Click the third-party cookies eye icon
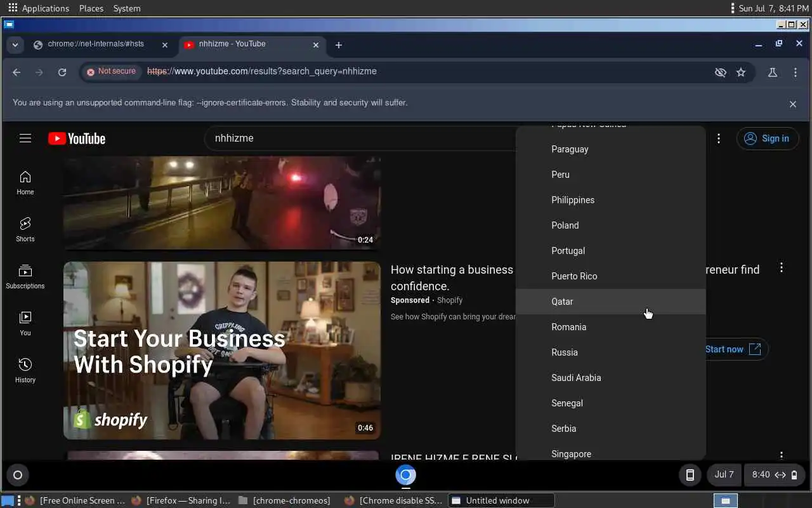Screen dimensions: 812x508 pos(721,72)
